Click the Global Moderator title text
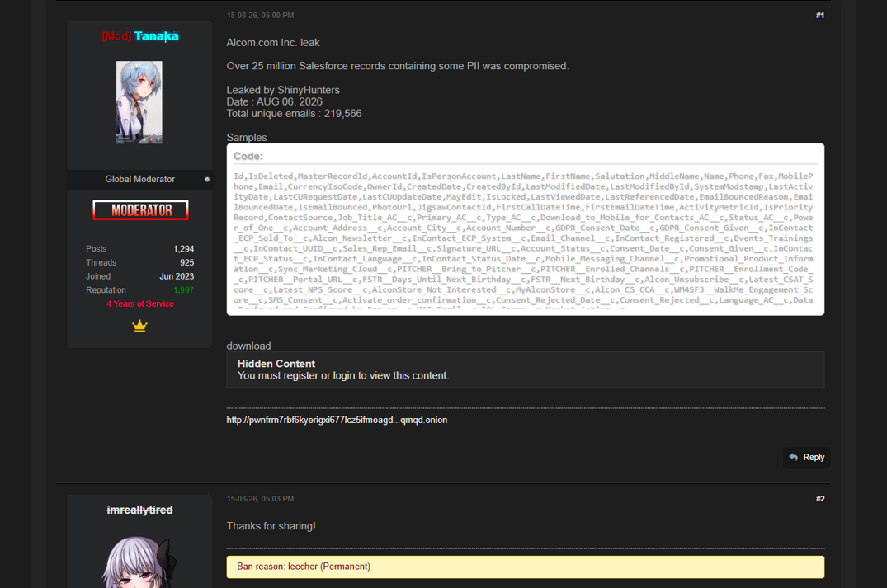 (x=139, y=179)
